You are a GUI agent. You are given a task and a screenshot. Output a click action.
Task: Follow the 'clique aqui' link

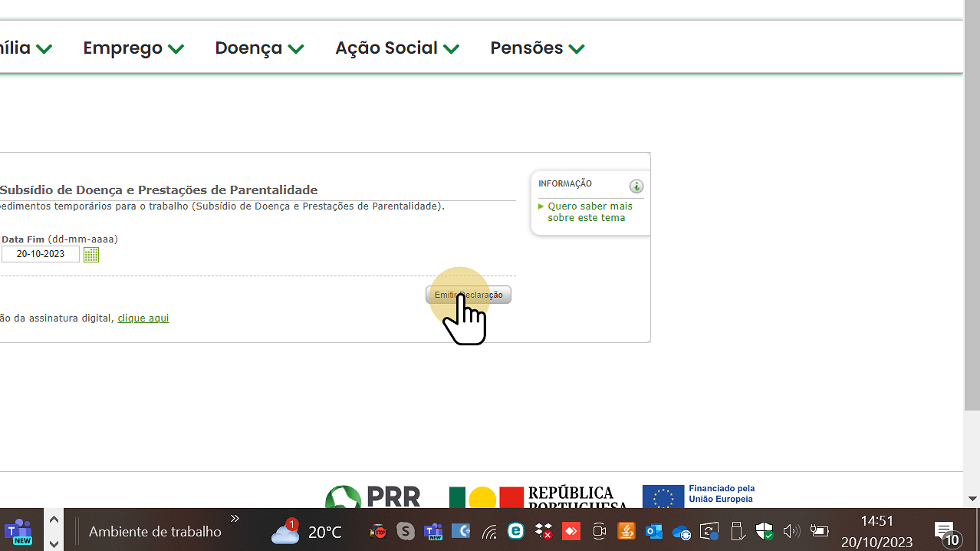click(143, 318)
